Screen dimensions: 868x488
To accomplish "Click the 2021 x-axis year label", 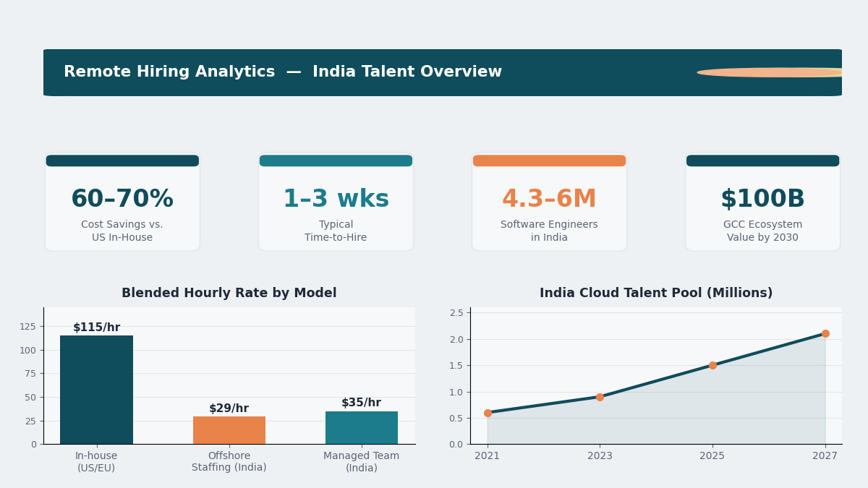I will 488,456.
